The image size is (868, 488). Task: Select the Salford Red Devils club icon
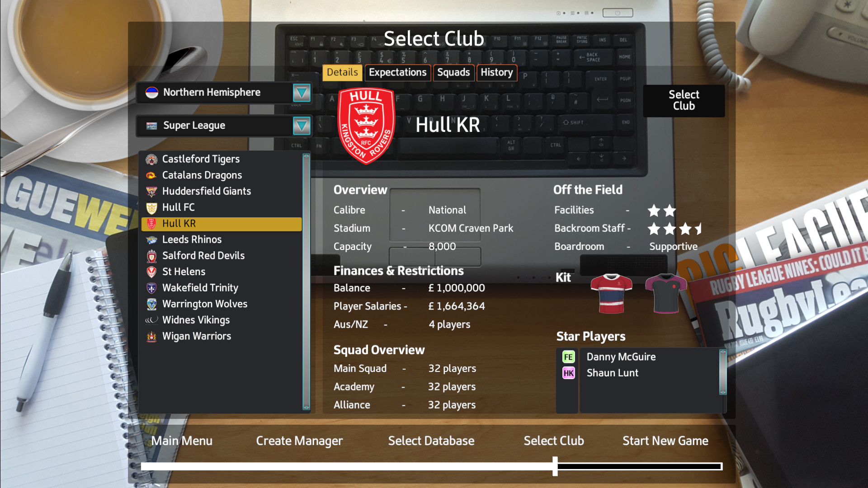click(152, 256)
